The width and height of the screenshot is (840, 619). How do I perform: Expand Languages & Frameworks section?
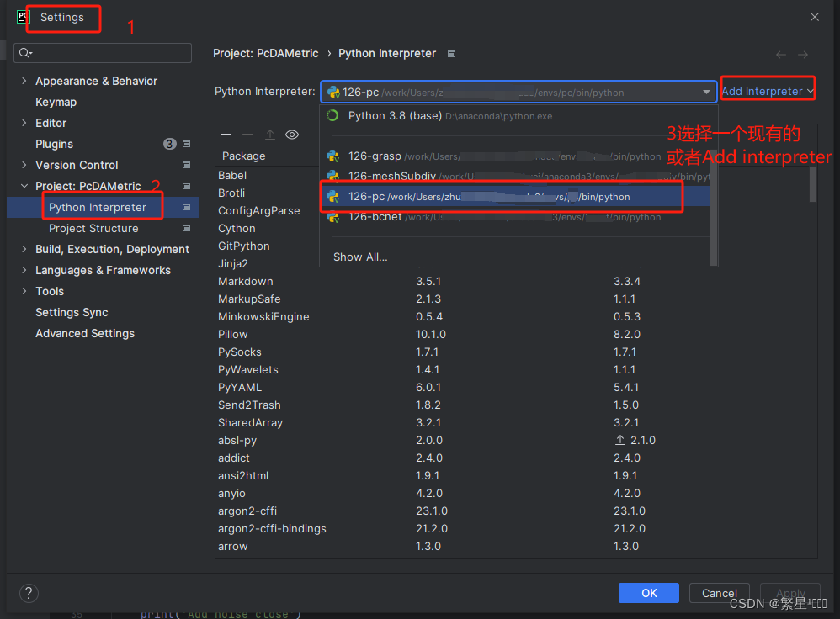(x=24, y=270)
